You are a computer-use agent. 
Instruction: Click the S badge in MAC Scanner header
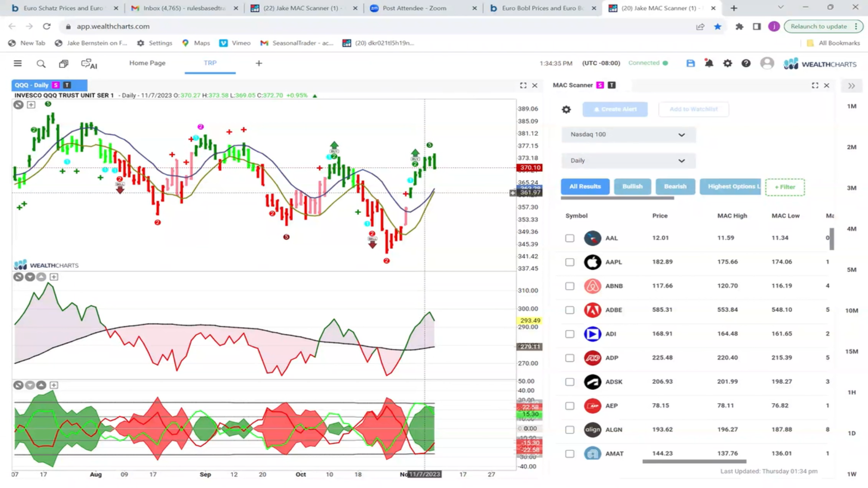pyautogui.click(x=600, y=85)
